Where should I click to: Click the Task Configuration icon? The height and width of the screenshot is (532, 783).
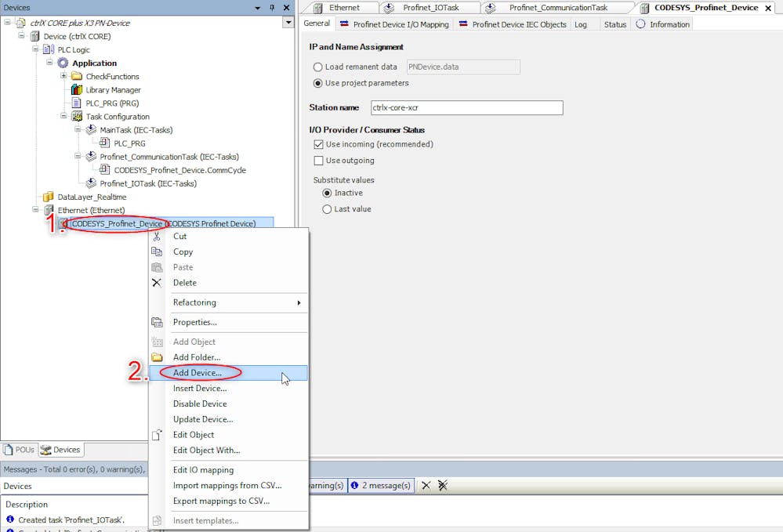coord(76,116)
